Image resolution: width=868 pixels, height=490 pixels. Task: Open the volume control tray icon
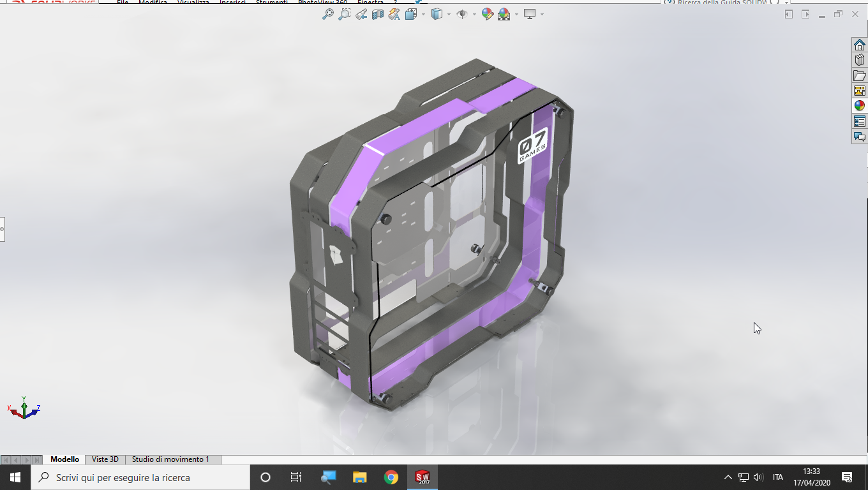click(758, 477)
